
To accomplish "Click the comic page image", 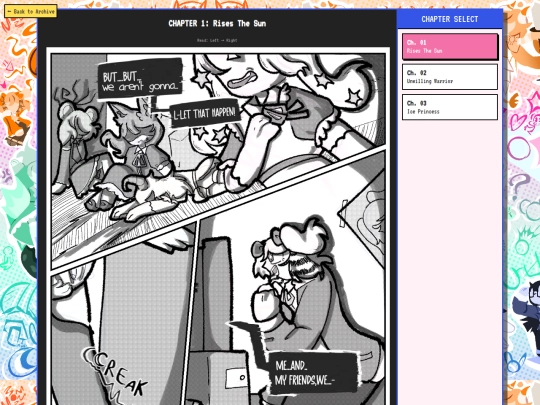I will (218, 227).
